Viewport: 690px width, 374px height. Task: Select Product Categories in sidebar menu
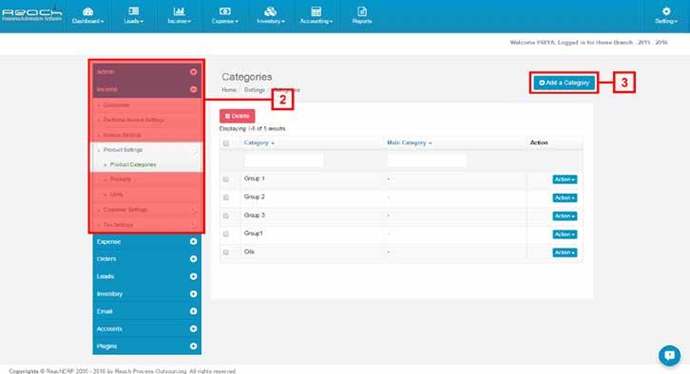click(133, 165)
